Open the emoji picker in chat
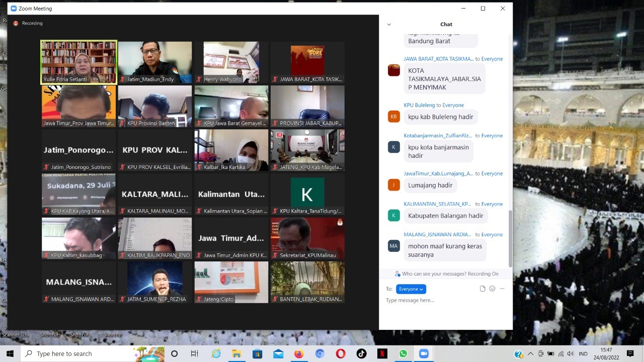Screen dimensions: 644x362 click(492, 289)
